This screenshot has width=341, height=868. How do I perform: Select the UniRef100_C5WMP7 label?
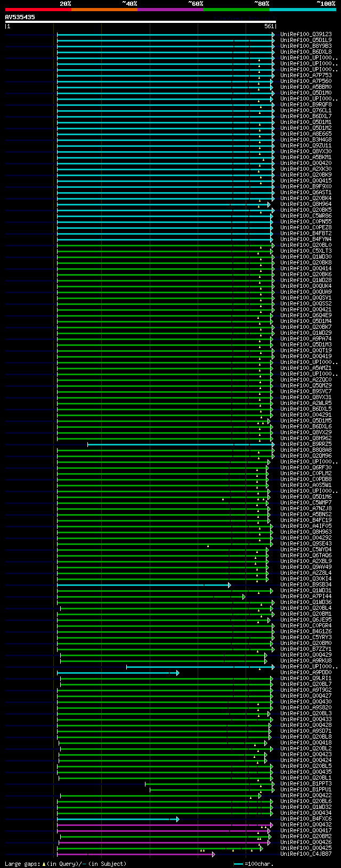click(306, 503)
